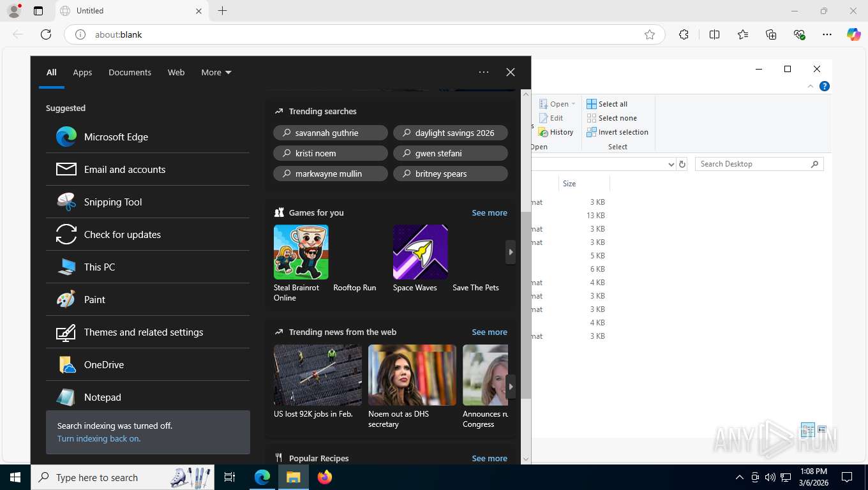This screenshot has height=490, width=868.
Task: Switch to the Documents search tab
Action: coord(130,72)
